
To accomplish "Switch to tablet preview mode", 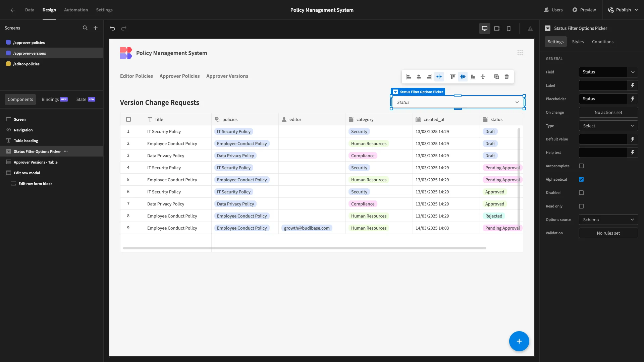I will tap(497, 28).
